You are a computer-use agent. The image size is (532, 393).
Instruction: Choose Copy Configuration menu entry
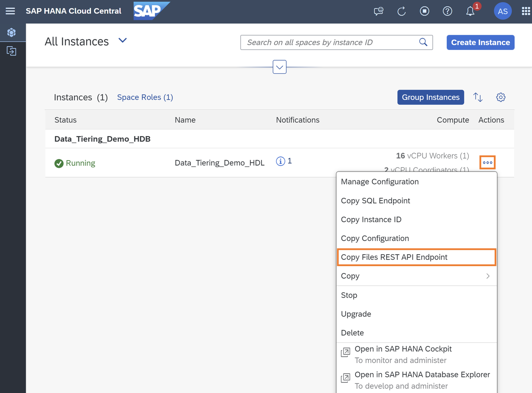417,238
